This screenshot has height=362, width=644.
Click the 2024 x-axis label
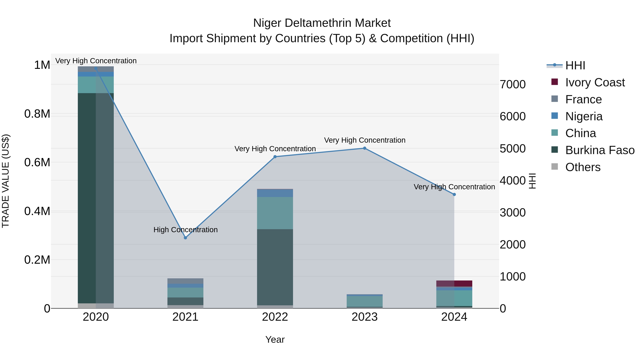(x=454, y=317)
